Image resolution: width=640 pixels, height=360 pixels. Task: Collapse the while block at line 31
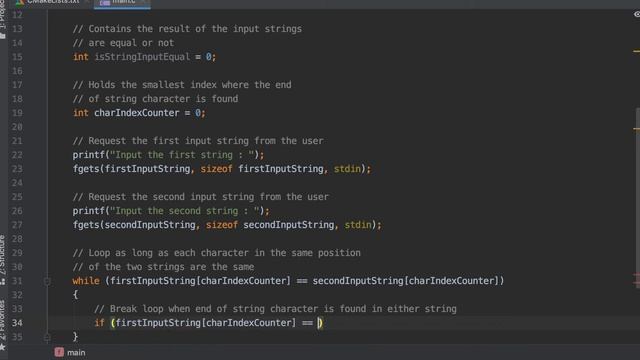(47, 281)
